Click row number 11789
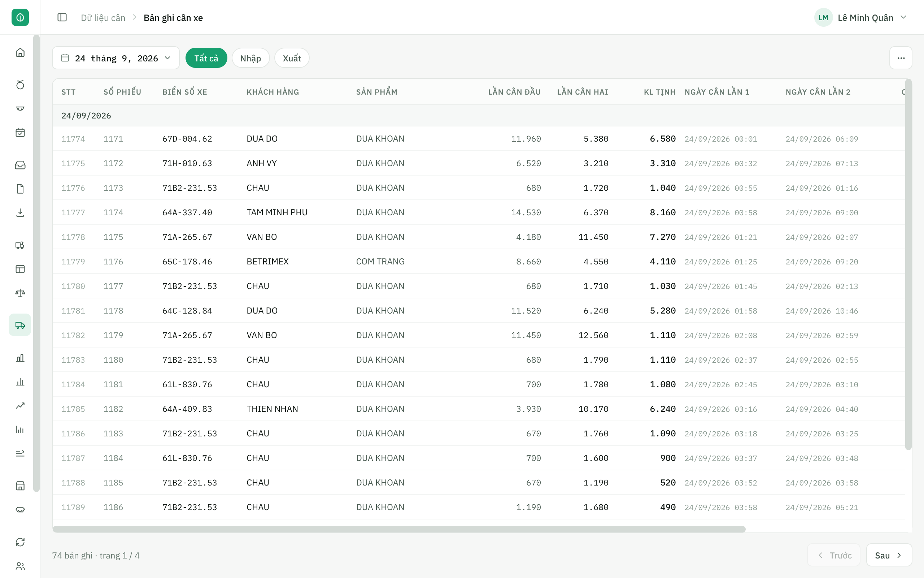This screenshot has height=578, width=924. [x=73, y=507]
